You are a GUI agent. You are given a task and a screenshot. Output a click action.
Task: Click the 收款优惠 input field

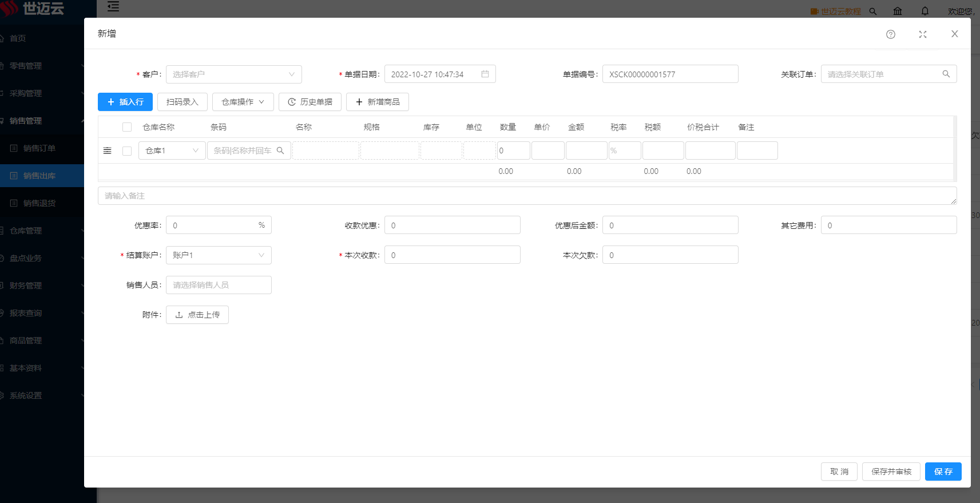[x=453, y=225]
